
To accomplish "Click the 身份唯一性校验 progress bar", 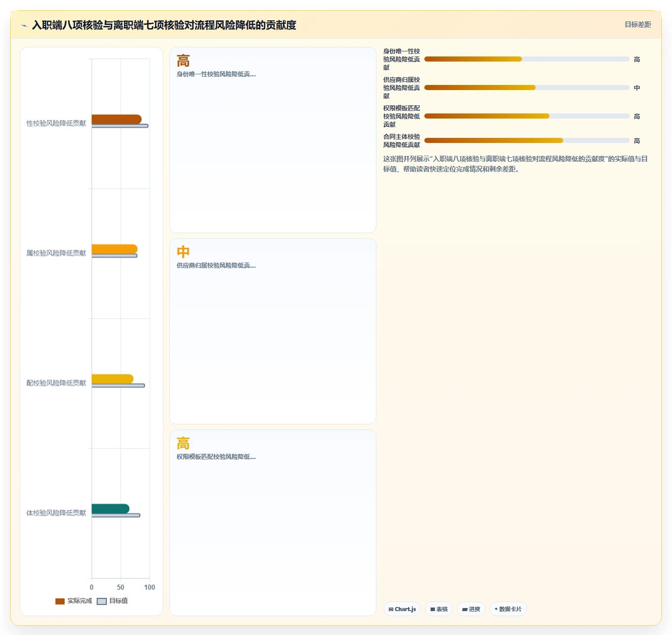I will (527, 59).
